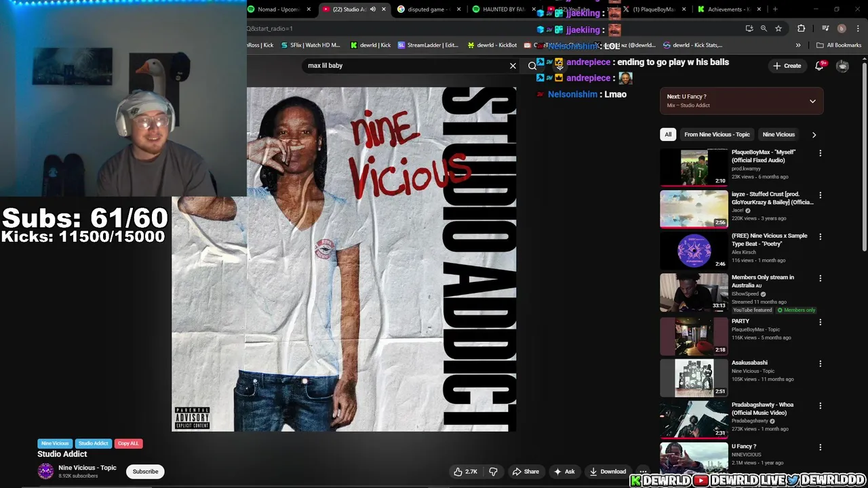Open YouTube notifications bell
This screenshot has width=868, height=488.
tap(819, 66)
